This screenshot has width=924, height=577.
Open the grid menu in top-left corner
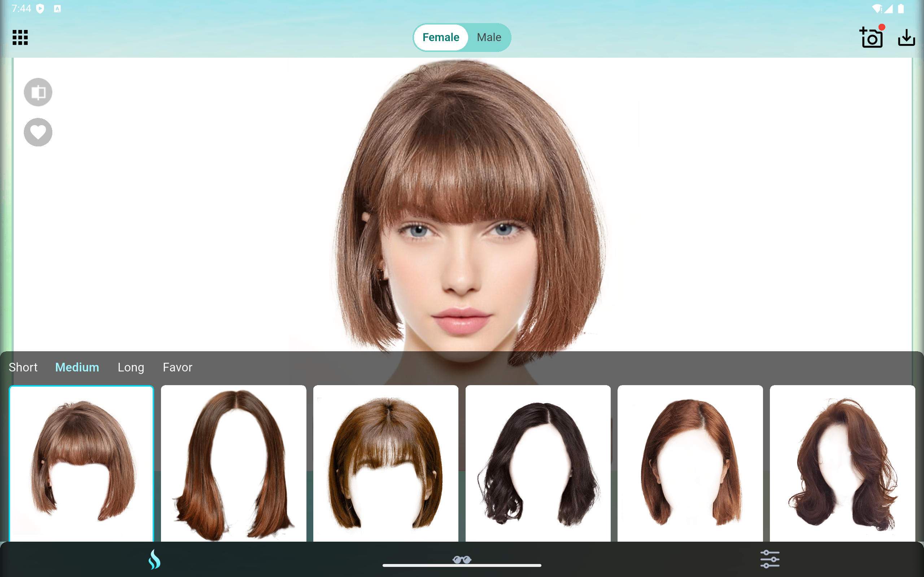coord(20,37)
